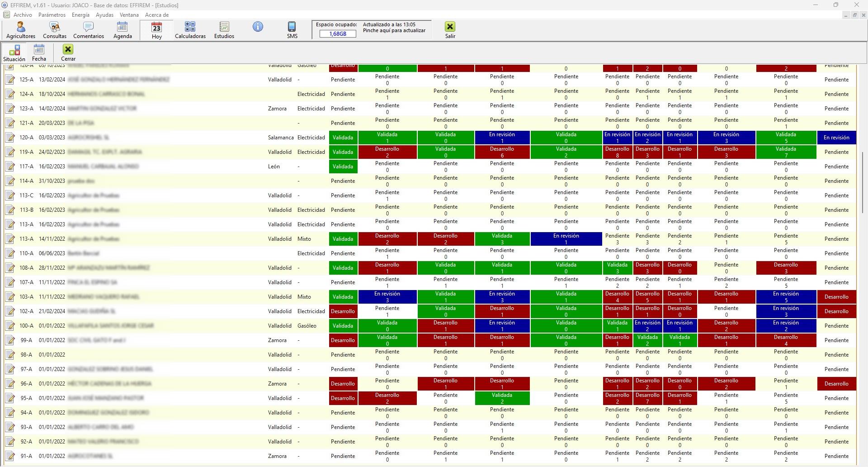The image size is (868, 467).
Task: Click the SMS phone icon
Action: tap(292, 30)
